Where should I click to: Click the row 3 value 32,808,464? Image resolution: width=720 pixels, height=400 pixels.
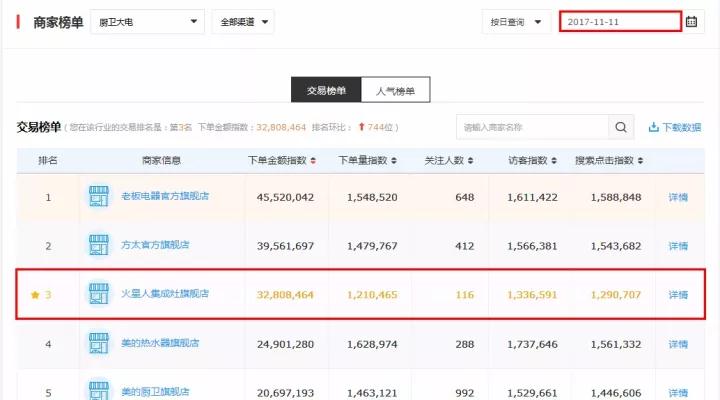285,295
